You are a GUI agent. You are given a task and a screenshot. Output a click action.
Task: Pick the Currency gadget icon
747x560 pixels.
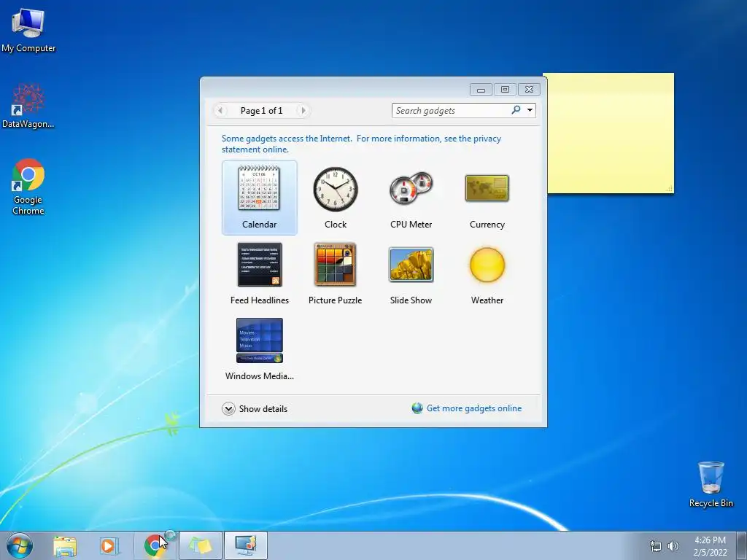[x=487, y=188]
